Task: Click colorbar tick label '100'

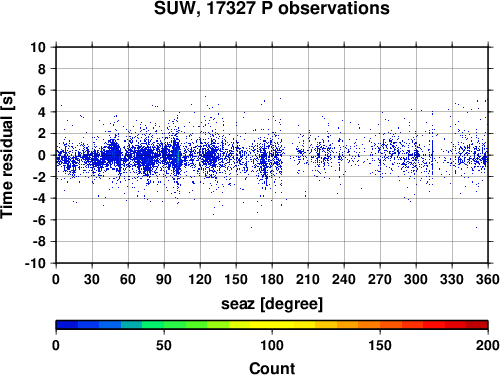Action: coord(272,345)
